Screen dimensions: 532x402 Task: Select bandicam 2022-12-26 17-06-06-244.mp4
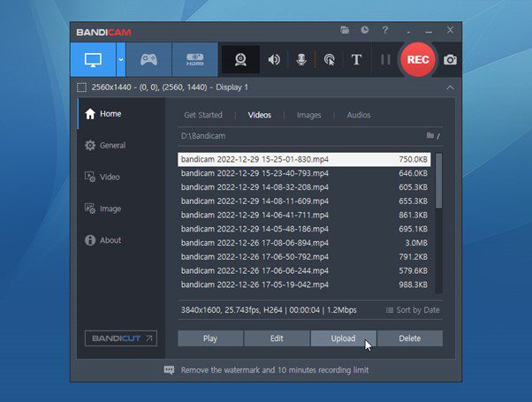pyautogui.click(x=304, y=270)
